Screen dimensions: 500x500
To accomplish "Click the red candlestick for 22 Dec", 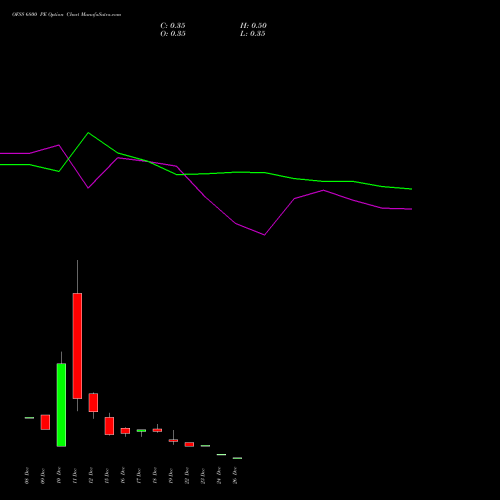I will [x=189, y=444].
